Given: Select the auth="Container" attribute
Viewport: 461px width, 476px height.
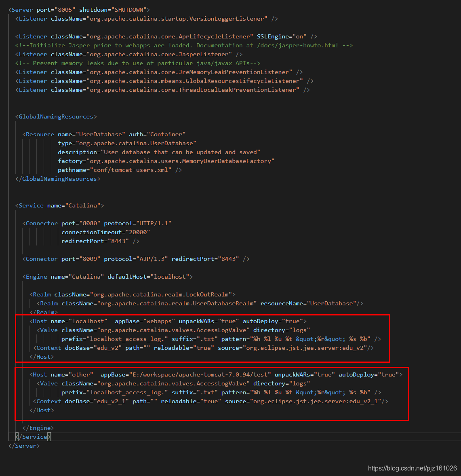Looking at the screenshot, I should [157, 134].
